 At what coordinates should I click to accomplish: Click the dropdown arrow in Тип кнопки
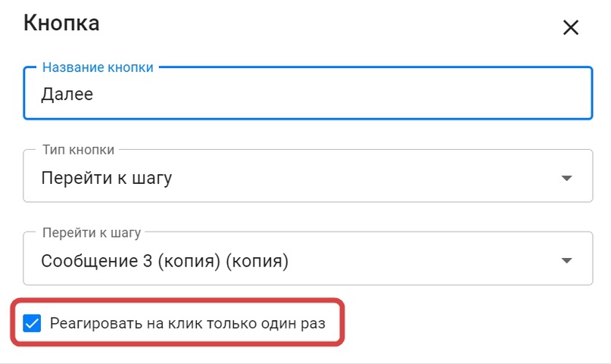point(566,179)
